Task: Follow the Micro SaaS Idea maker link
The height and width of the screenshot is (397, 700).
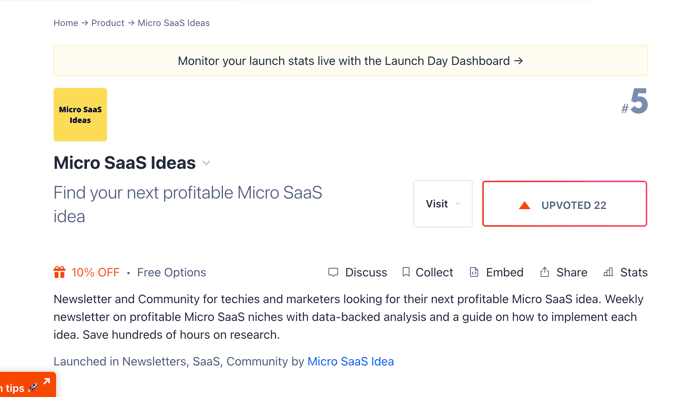Action: click(350, 361)
